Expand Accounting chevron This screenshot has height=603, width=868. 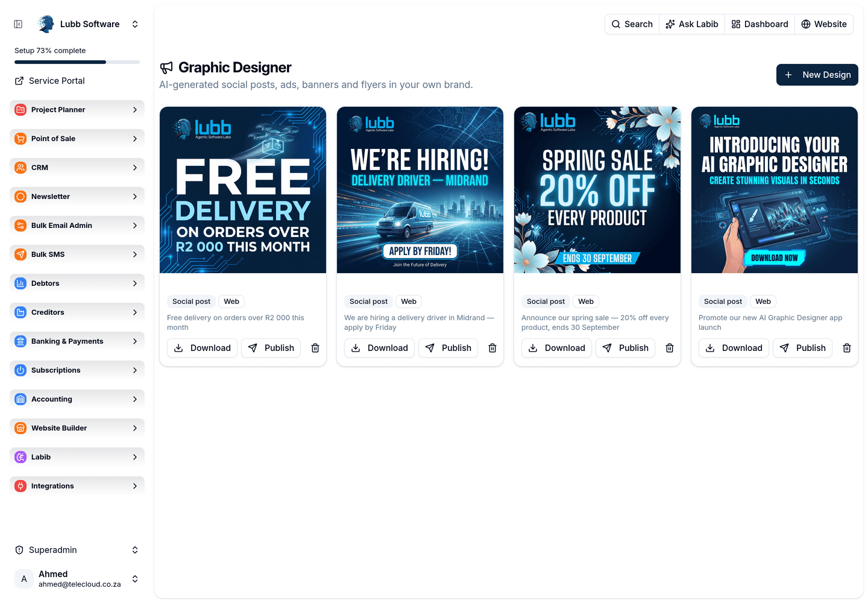[x=134, y=399]
